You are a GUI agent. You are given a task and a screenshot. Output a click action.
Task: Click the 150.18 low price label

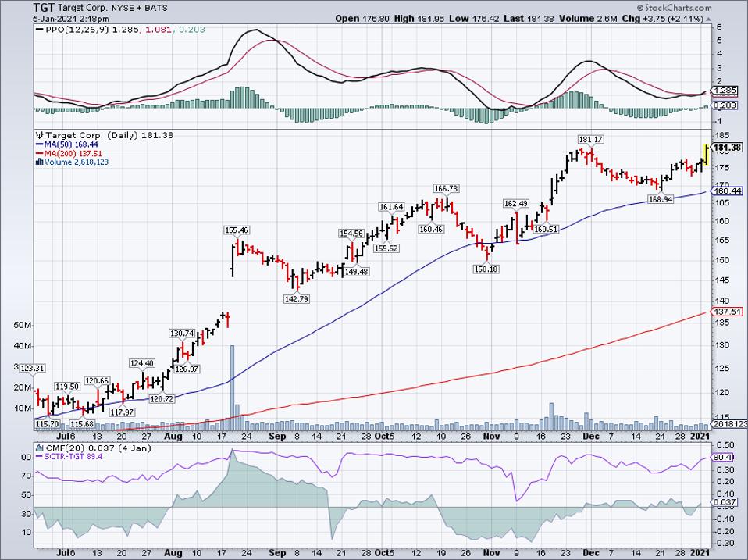[486, 269]
